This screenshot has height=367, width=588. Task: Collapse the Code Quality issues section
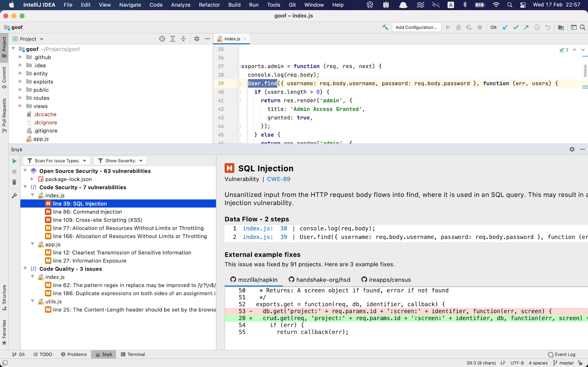(25, 269)
